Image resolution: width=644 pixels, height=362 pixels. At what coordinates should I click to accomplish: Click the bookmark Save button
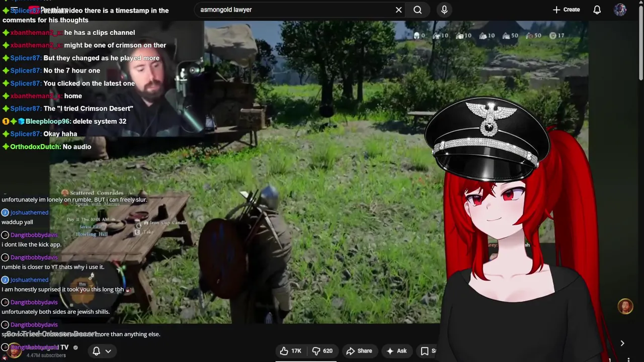pos(428,351)
